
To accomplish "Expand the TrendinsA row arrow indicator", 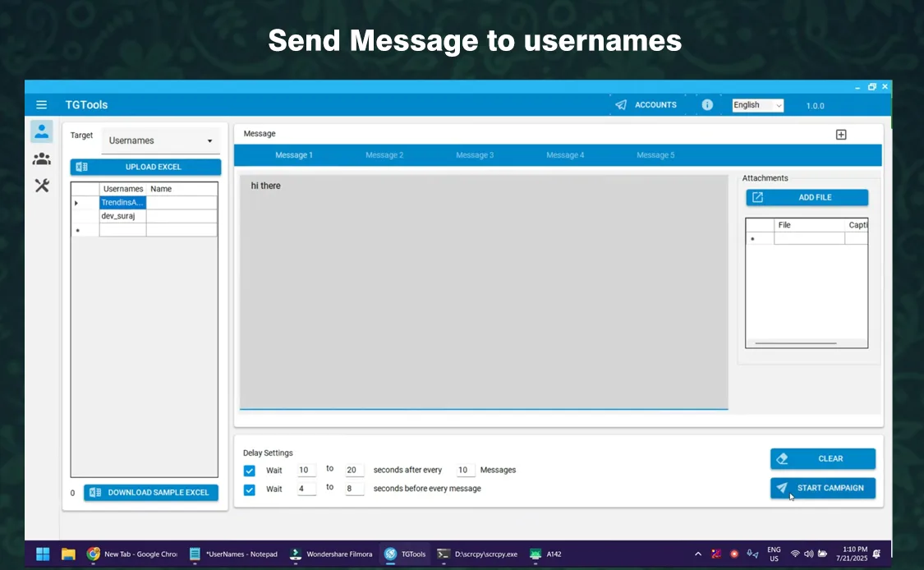I will click(76, 203).
